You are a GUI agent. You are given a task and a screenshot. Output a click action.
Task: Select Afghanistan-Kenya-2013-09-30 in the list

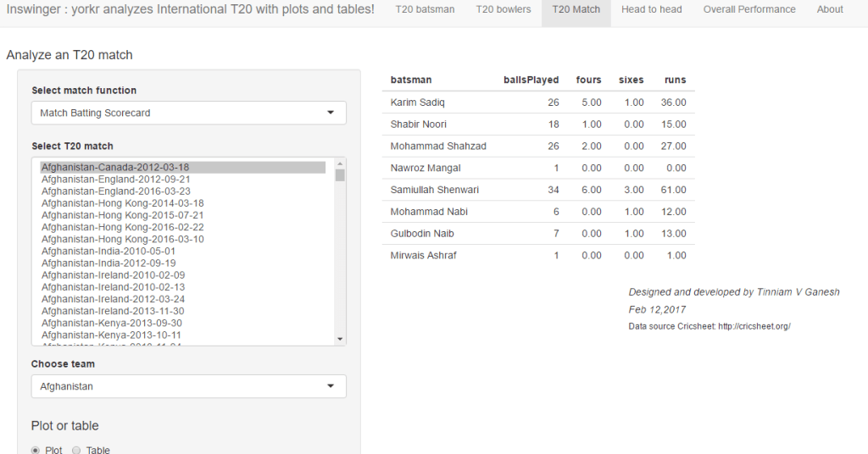(x=112, y=324)
